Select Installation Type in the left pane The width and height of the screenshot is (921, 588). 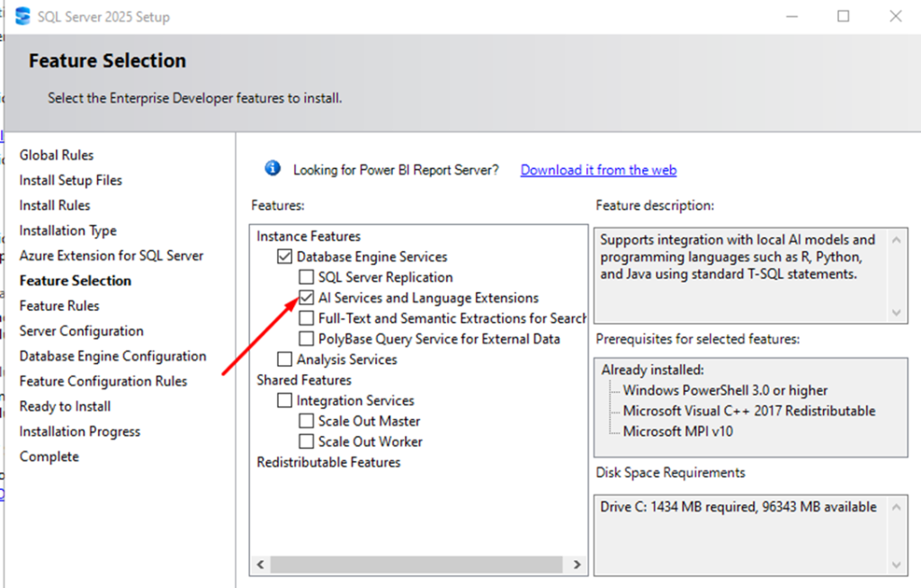[67, 230]
